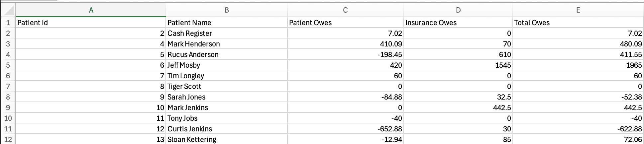The width and height of the screenshot is (644, 144).
Task: Select column E header
Action: click(578, 10)
